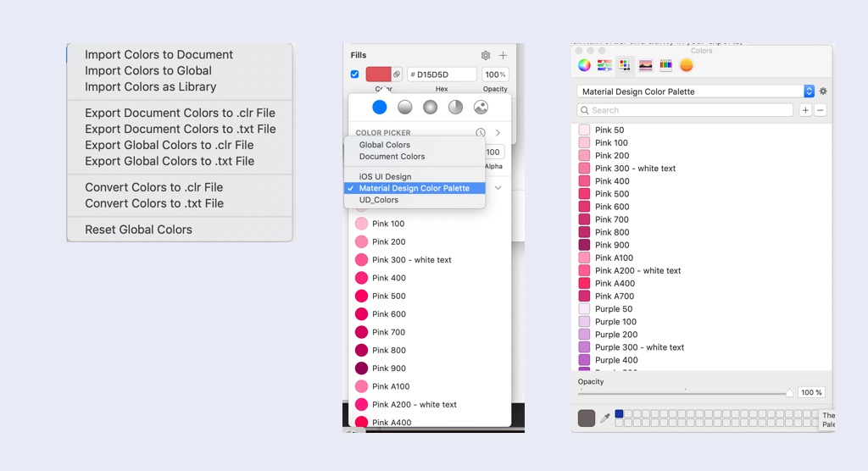Open the palette gear options in Colors window
This screenshot has height=471, width=868.
[823, 91]
